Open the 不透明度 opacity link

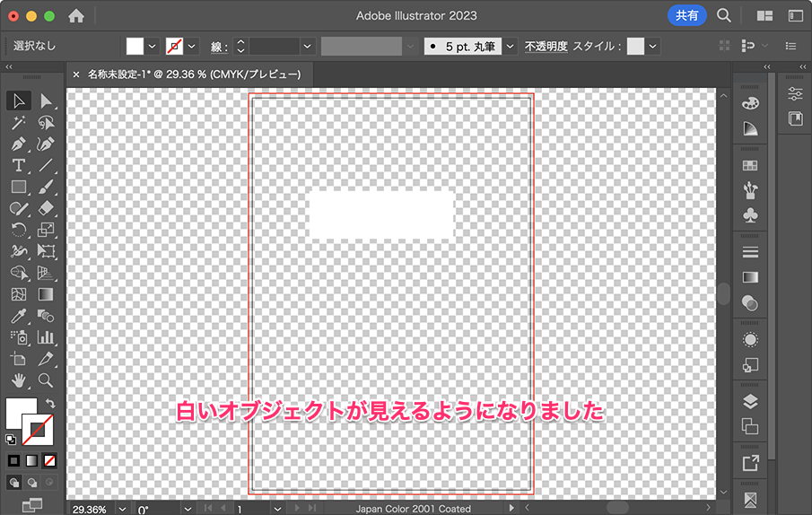(546, 46)
